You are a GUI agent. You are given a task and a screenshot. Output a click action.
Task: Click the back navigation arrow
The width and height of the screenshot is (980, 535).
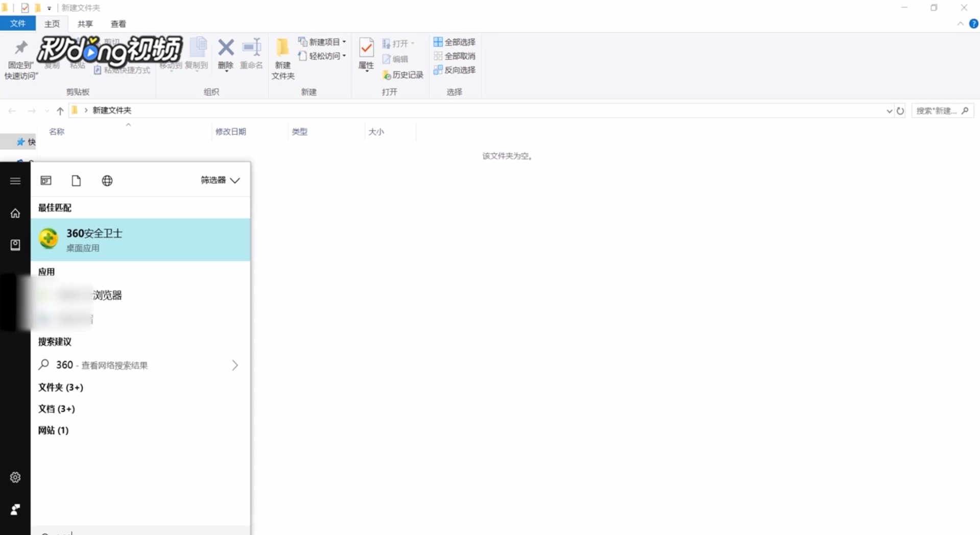pos(12,111)
